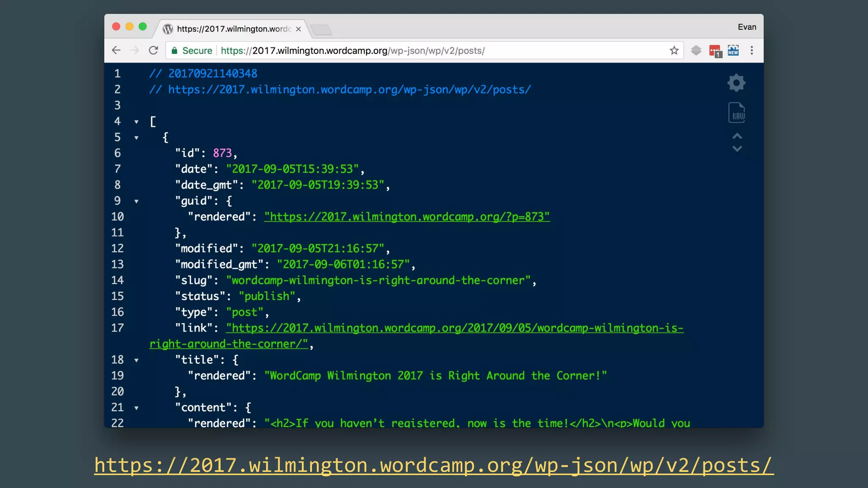Click the type value "post"
The height and width of the screenshot is (488, 868).
245,312
